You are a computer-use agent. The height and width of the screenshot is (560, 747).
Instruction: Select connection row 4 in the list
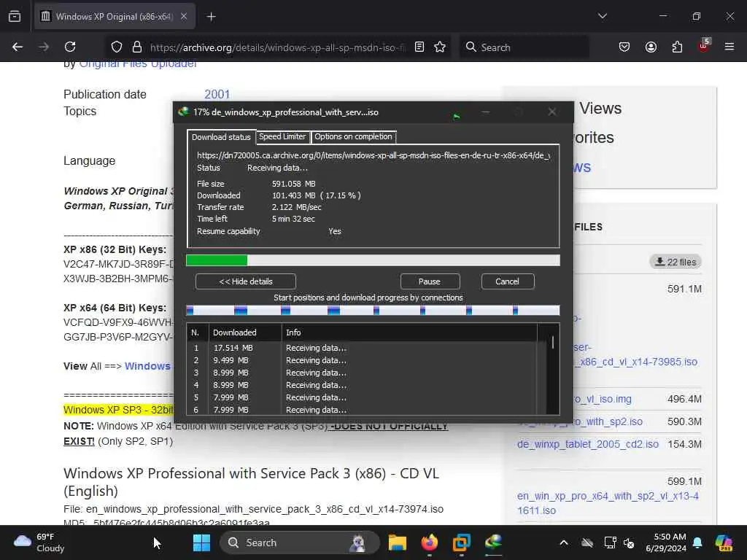point(362,385)
